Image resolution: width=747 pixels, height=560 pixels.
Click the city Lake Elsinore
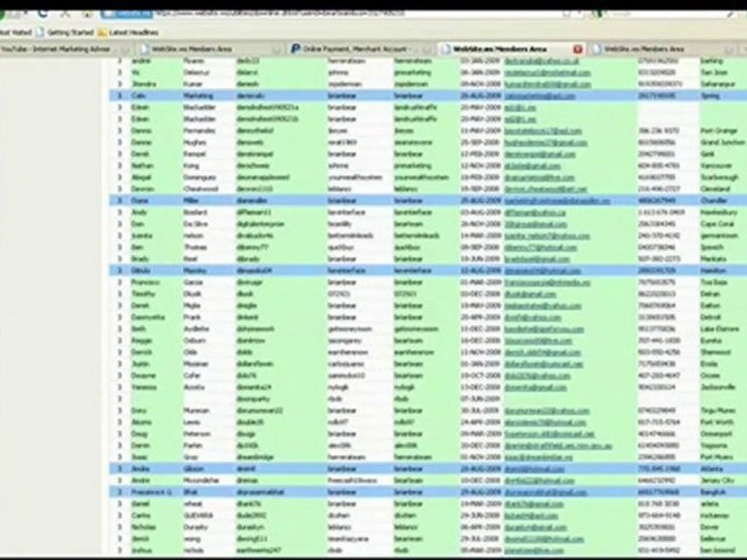[x=719, y=329]
